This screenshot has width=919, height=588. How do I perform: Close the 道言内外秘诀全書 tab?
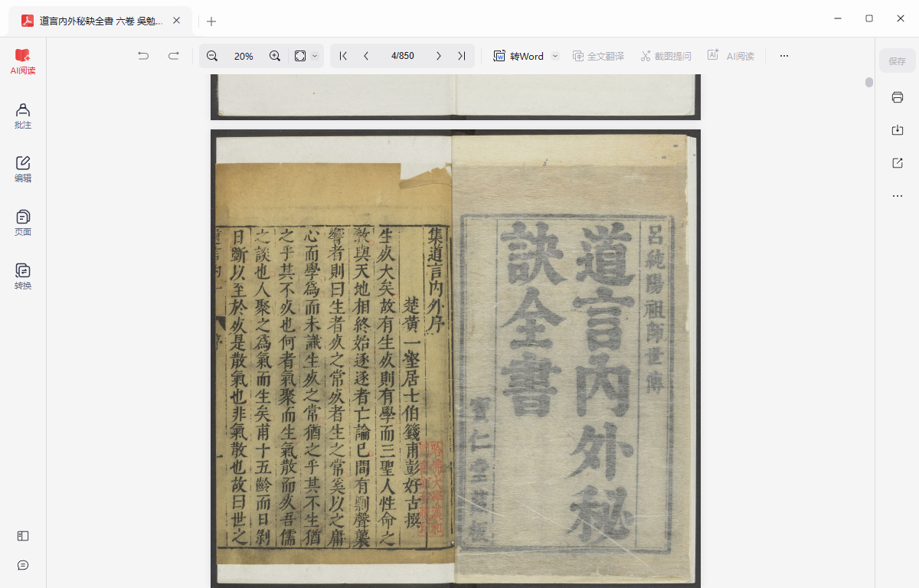point(177,21)
